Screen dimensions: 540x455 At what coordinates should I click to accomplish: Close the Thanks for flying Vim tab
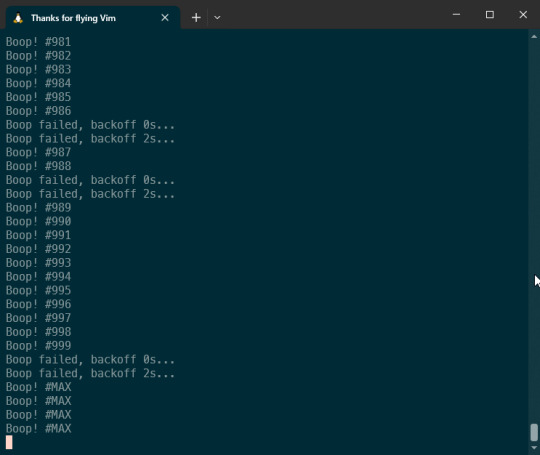[165, 18]
